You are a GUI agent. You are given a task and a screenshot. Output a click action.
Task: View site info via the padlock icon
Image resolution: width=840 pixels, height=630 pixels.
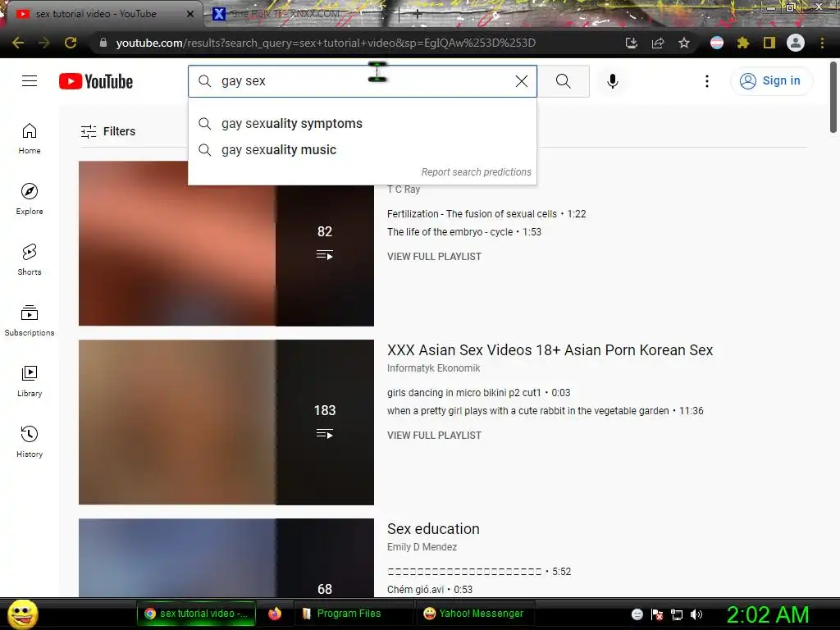[103, 43]
